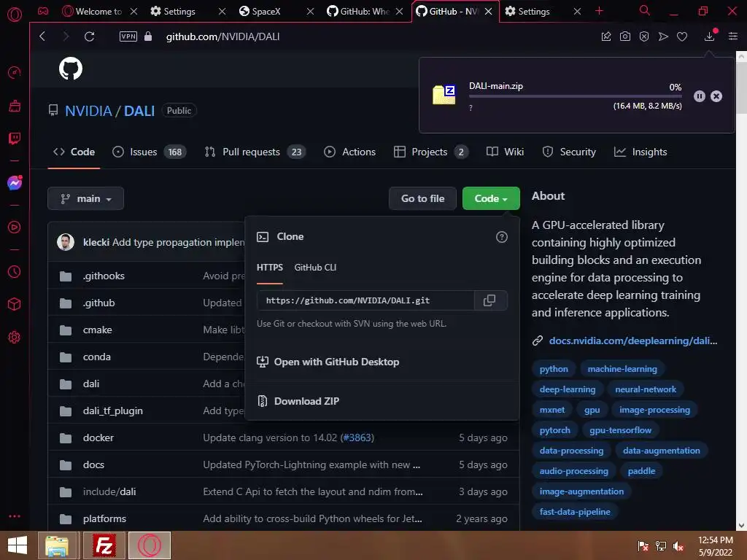Click the machine-learning topic tag
Image resolution: width=747 pixels, height=560 pixels.
pos(622,369)
